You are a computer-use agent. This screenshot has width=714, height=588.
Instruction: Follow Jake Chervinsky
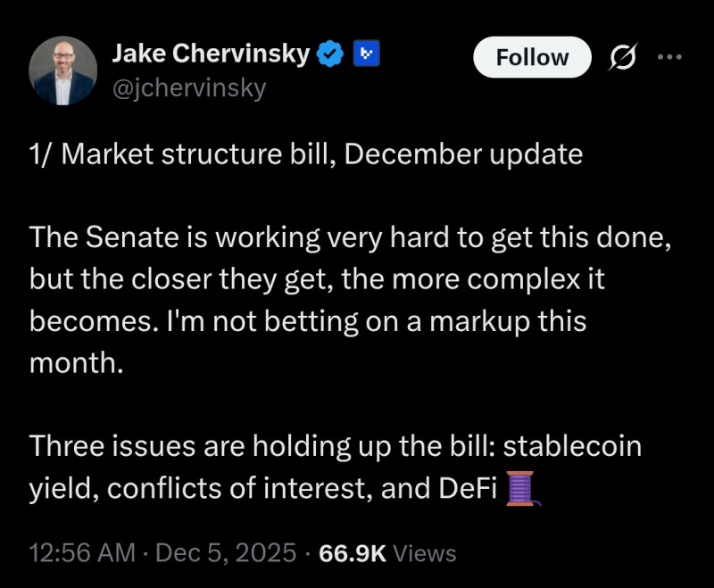coord(532,57)
